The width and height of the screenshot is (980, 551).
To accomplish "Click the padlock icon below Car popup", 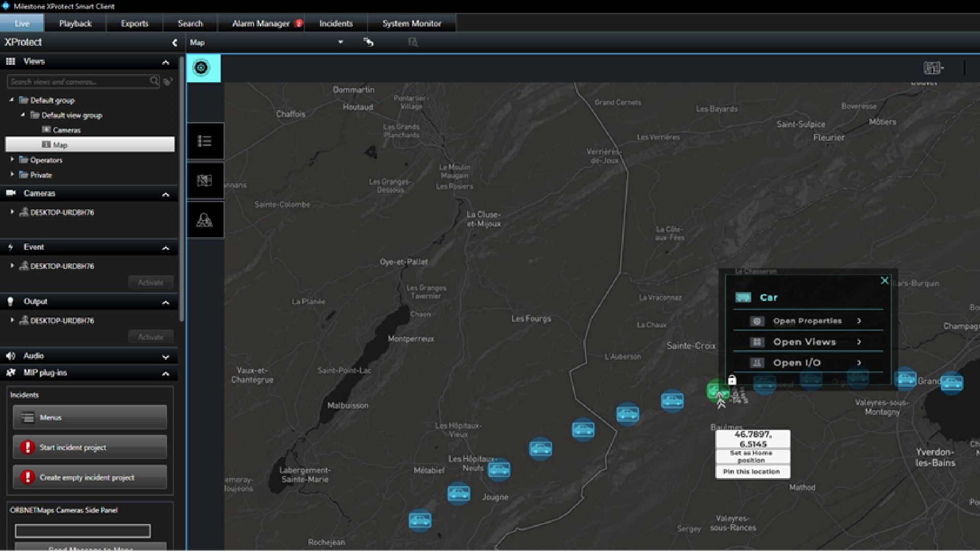I will point(732,380).
